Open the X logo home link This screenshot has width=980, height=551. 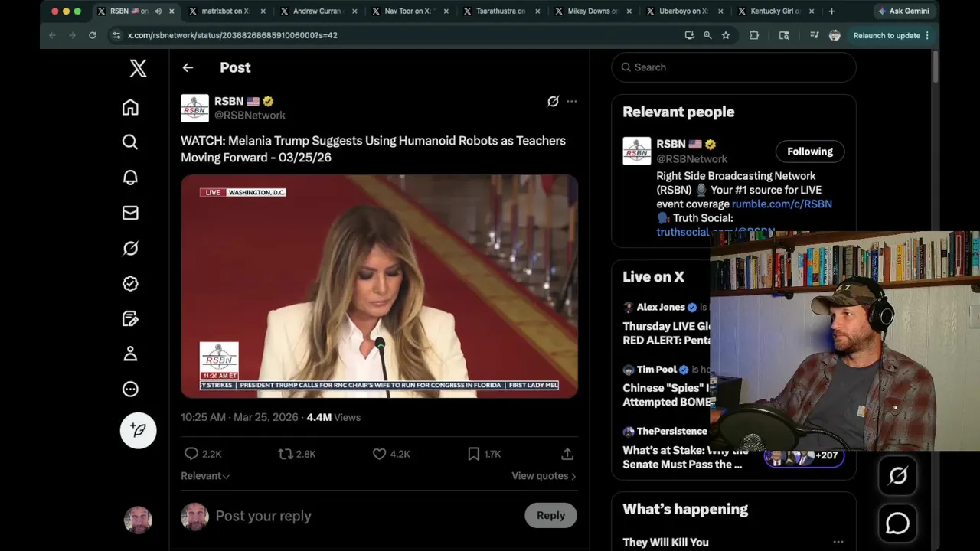pyautogui.click(x=138, y=68)
